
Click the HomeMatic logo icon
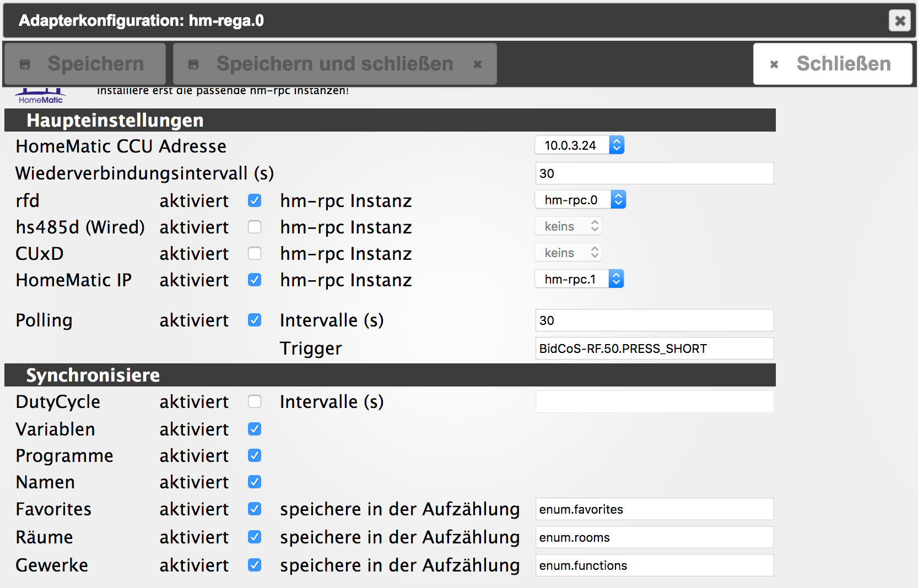40,96
